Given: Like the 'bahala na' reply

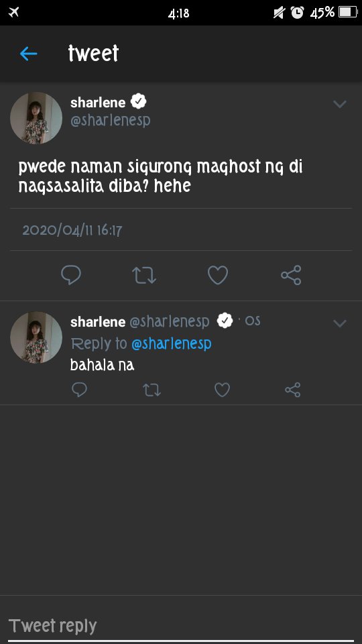Looking at the screenshot, I should 222,390.
